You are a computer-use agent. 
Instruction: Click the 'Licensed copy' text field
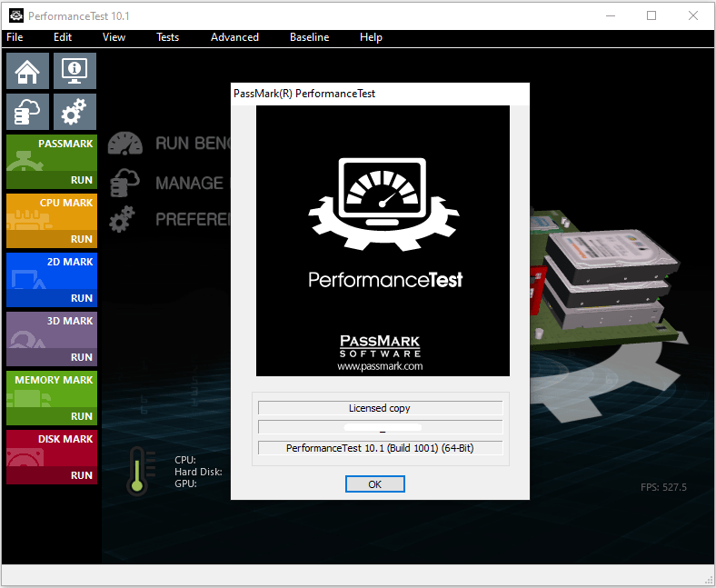[380, 408]
